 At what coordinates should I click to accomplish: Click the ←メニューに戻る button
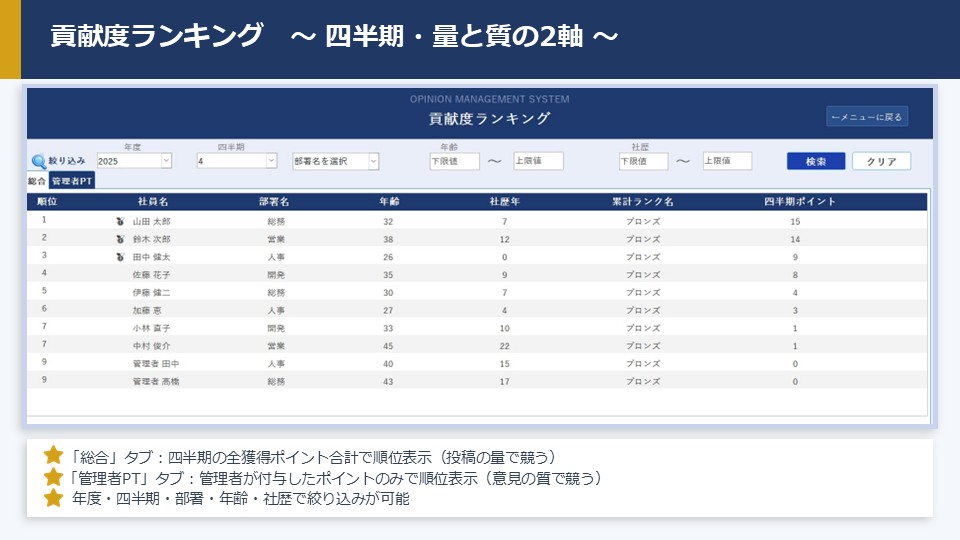(867, 117)
